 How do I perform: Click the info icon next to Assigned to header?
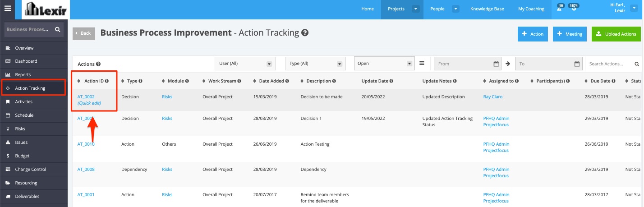pos(517,81)
